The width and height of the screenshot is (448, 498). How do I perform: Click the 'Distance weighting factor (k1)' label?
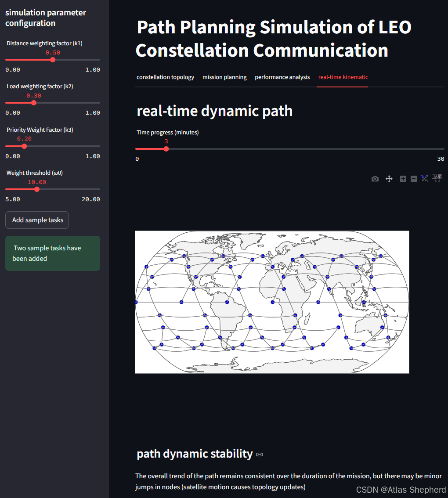coord(44,43)
